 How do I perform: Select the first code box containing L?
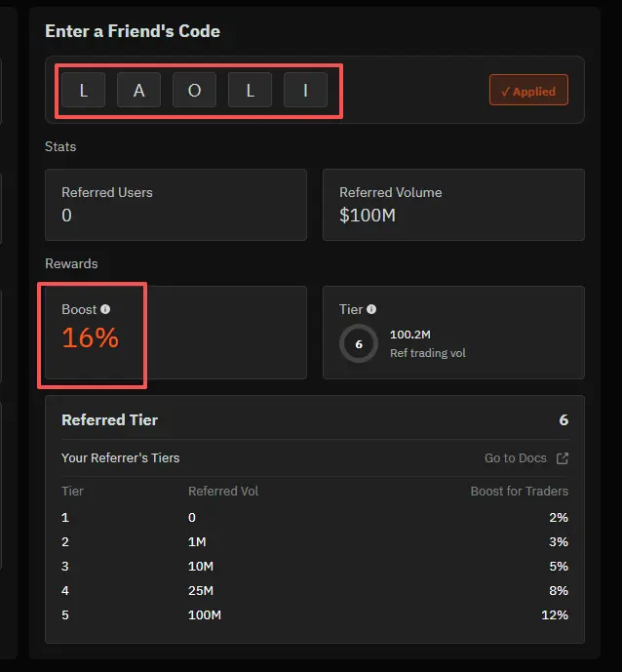click(83, 91)
